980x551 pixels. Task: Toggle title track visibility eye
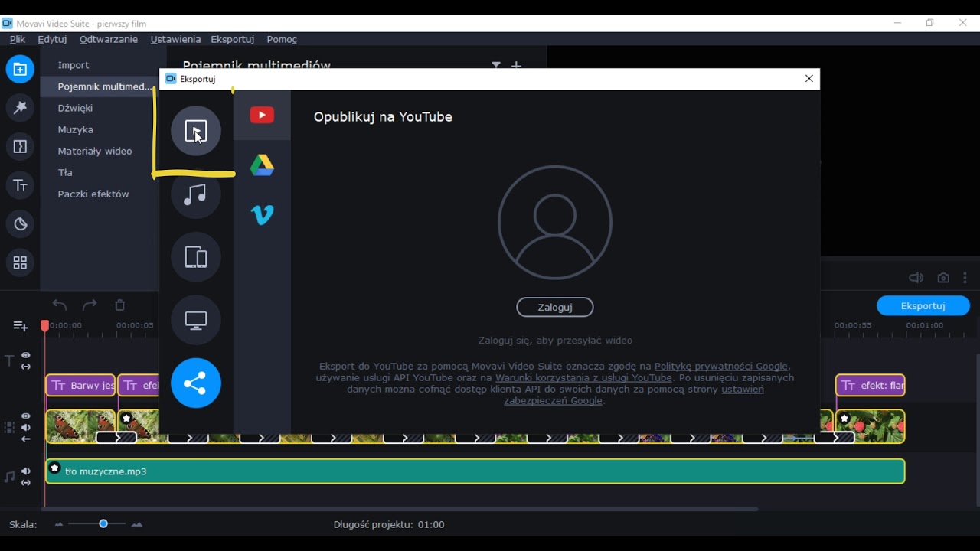tap(26, 355)
